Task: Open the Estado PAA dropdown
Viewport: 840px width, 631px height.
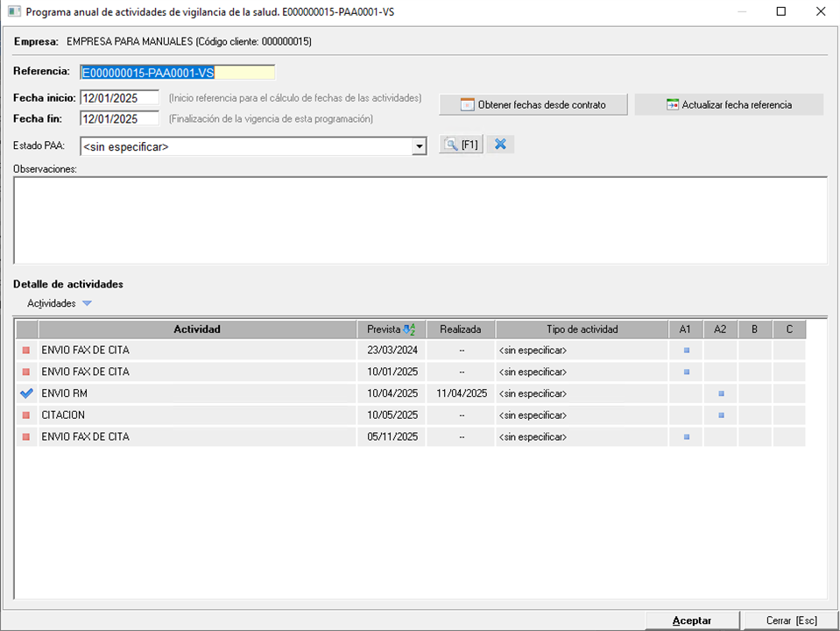Action: click(420, 146)
